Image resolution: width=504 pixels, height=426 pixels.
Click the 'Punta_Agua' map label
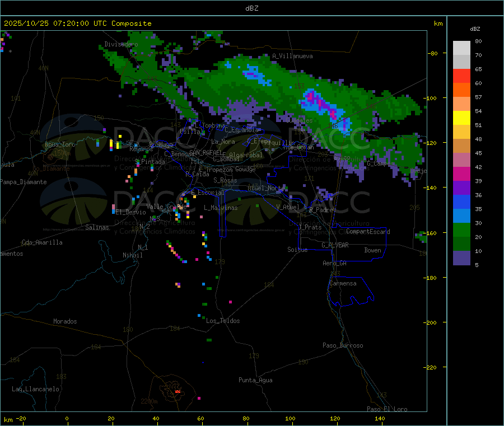pos(255,380)
